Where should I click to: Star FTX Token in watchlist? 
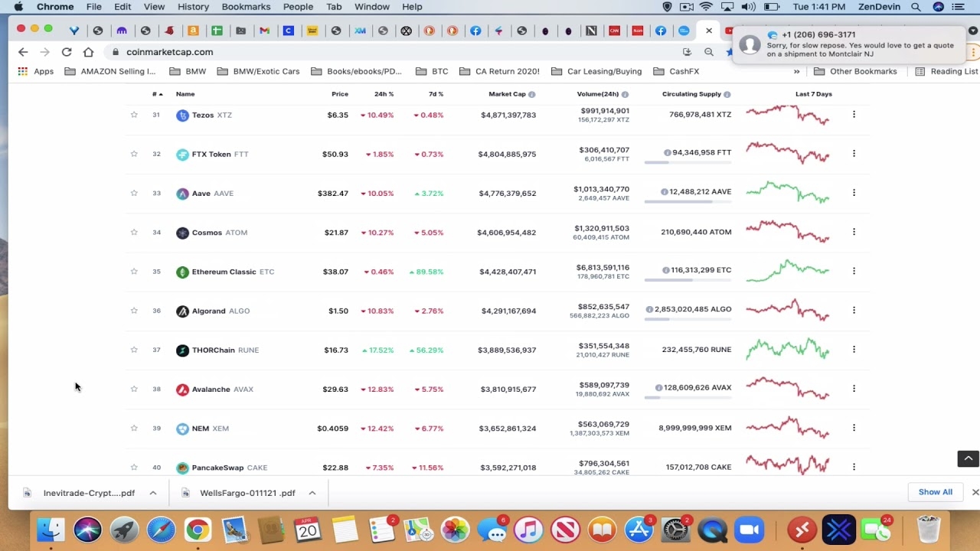click(134, 154)
